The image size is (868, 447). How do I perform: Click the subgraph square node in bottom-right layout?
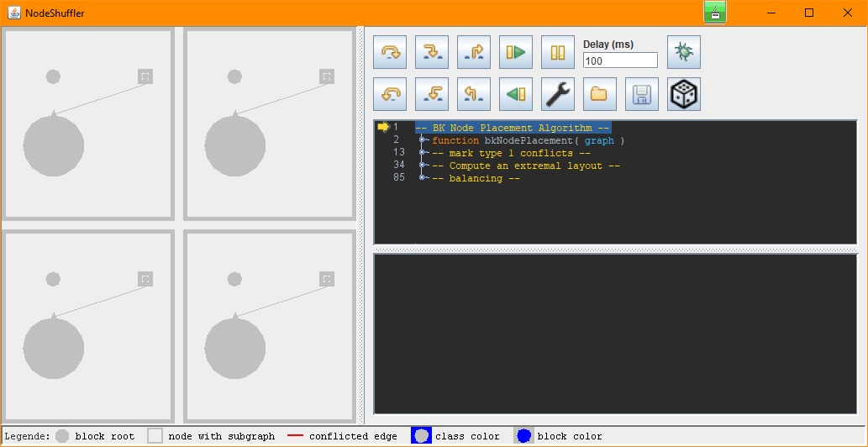click(x=327, y=279)
